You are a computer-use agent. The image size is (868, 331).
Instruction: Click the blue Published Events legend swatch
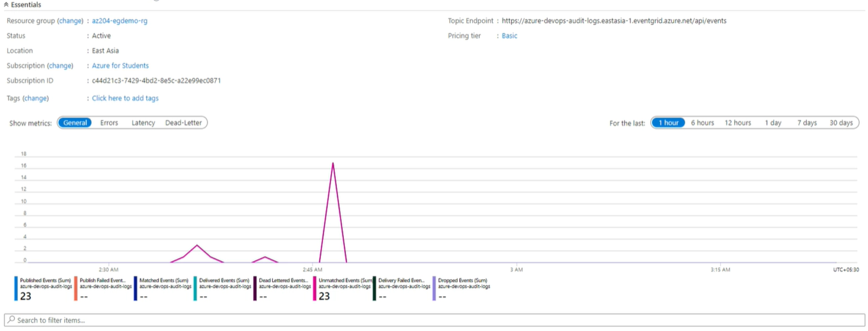(16, 288)
